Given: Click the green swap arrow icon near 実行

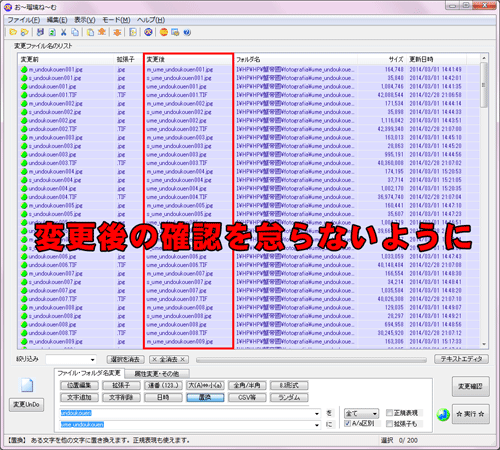Looking at the screenshot, I should point(443,414).
